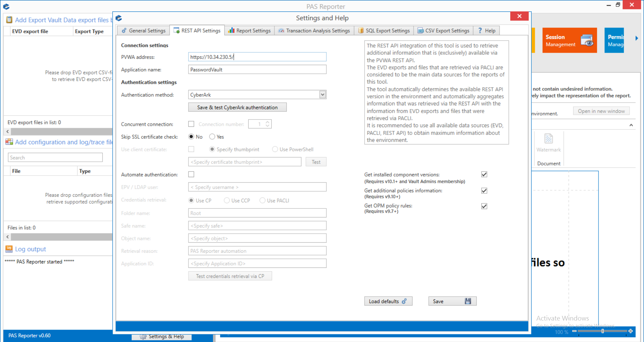Click the Load defaults button
Viewport: 644px width, 342px height.
tap(388, 301)
